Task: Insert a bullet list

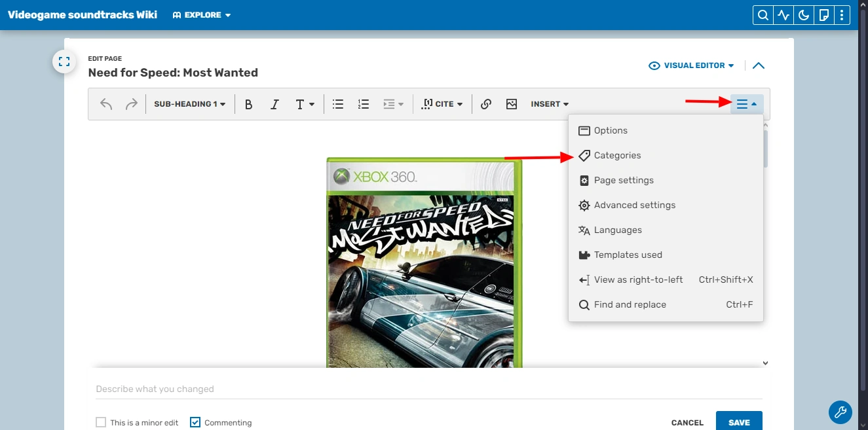Action: coord(338,104)
